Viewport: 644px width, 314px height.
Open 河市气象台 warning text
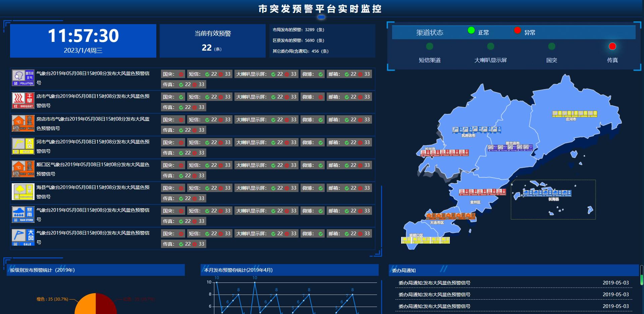pyautogui.click(x=93, y=146)
